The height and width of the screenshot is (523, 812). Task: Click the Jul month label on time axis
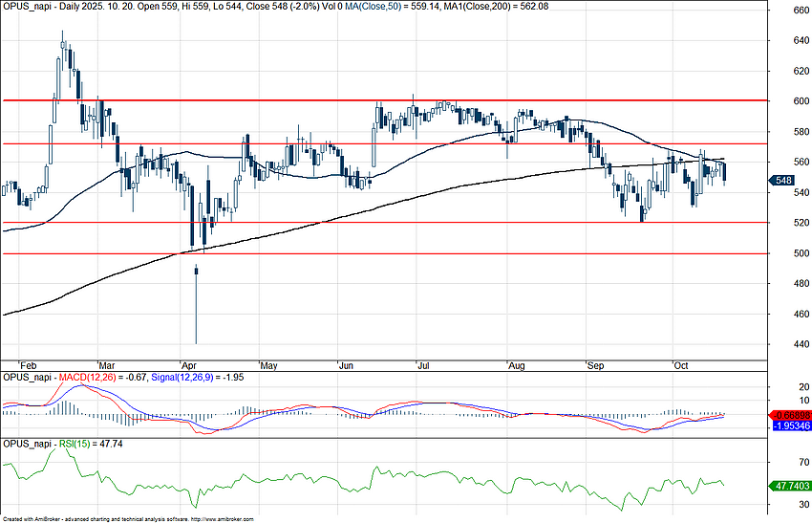coord(421,365)
